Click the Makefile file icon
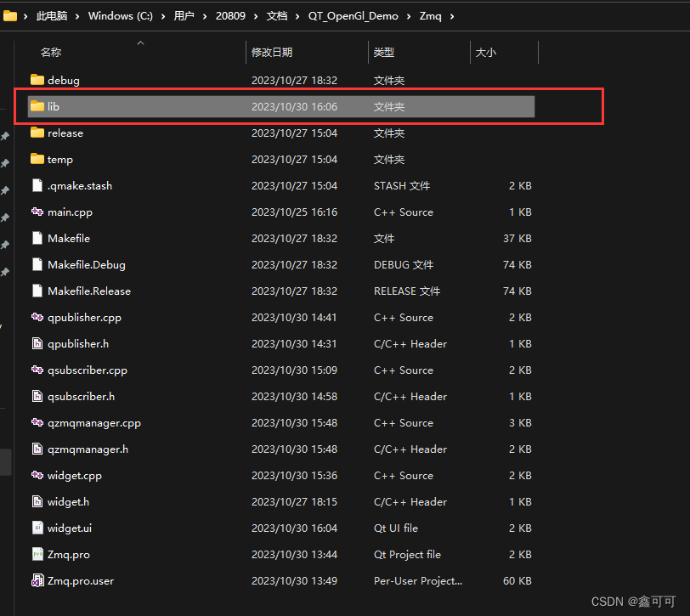Image resolution: width=690 pixels, height=616 pixels. 37,238
